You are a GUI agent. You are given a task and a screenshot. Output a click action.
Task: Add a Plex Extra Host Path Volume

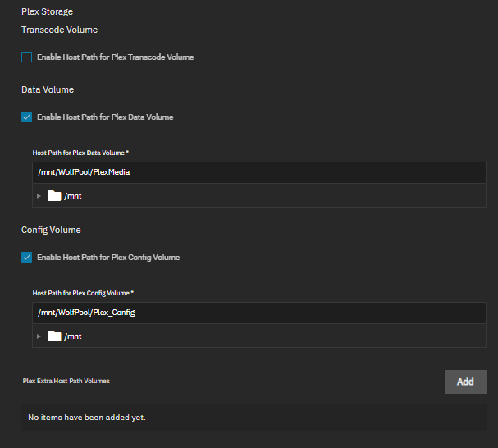tap(465, 382)
